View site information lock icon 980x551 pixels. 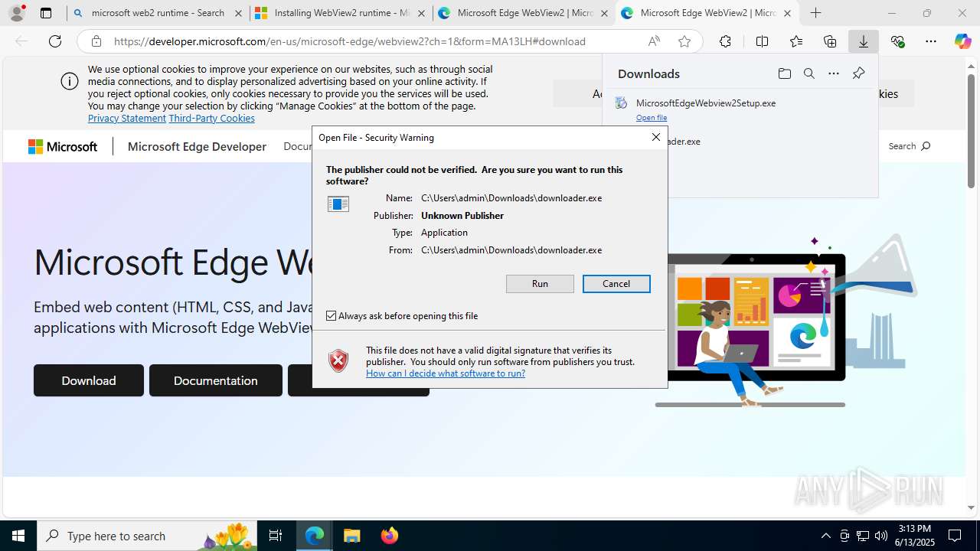96,41
